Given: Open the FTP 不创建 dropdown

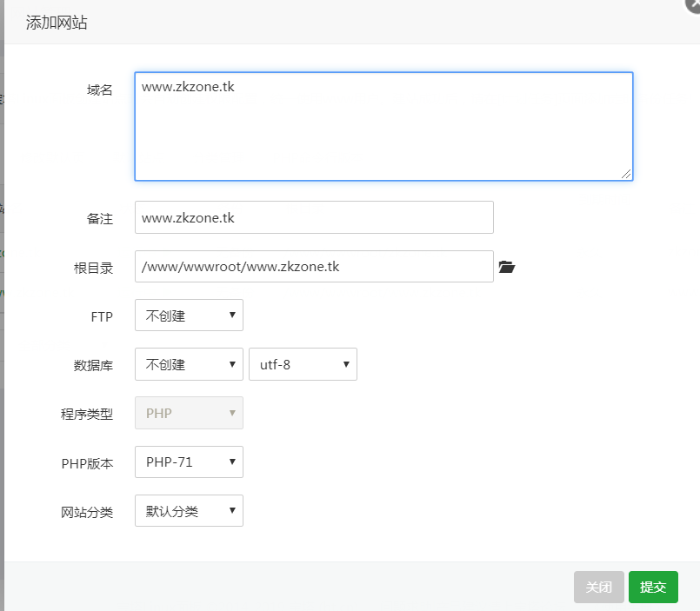Looking at the screenshot, I should (x=189, y=315).
